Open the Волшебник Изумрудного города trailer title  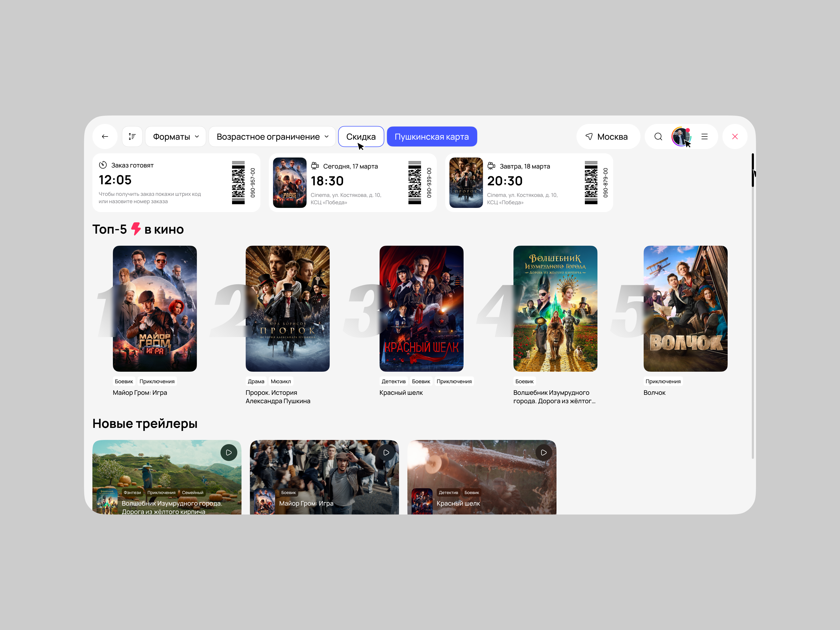(x=172, y=507)
